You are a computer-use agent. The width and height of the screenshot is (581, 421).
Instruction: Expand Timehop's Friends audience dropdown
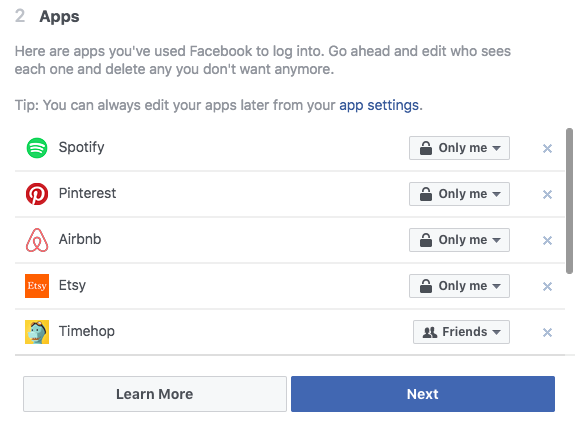[461, 332]
